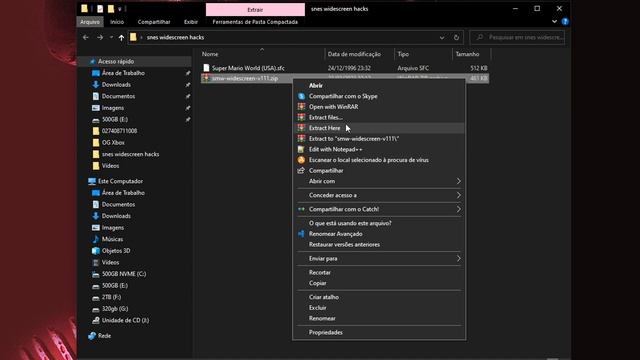Screen dimensions: 640x360
Task: Click the 500GB NVME (C:) drive icon
Action: (x=96, y=274)
